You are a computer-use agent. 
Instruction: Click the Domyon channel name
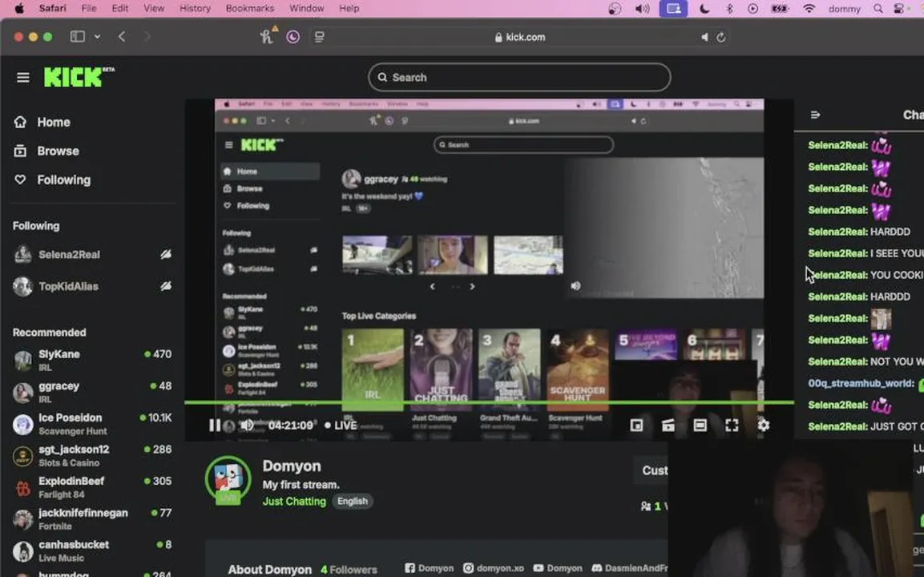click(292, 466)
